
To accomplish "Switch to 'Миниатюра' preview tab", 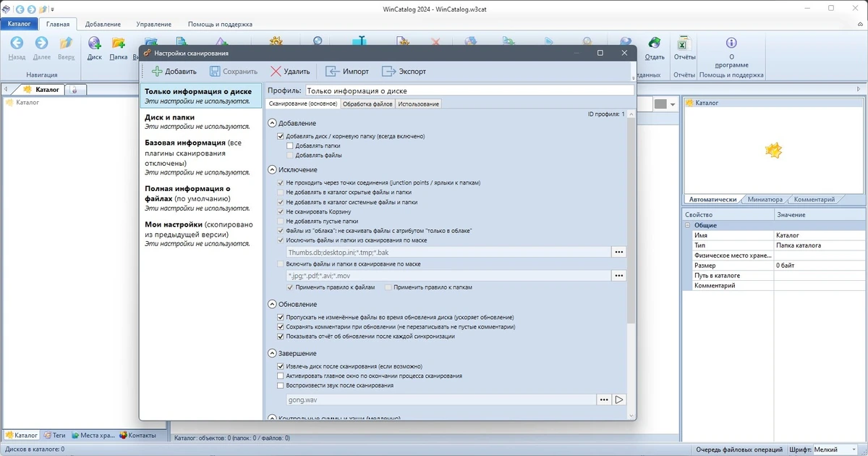I will (x=765, y=199).
